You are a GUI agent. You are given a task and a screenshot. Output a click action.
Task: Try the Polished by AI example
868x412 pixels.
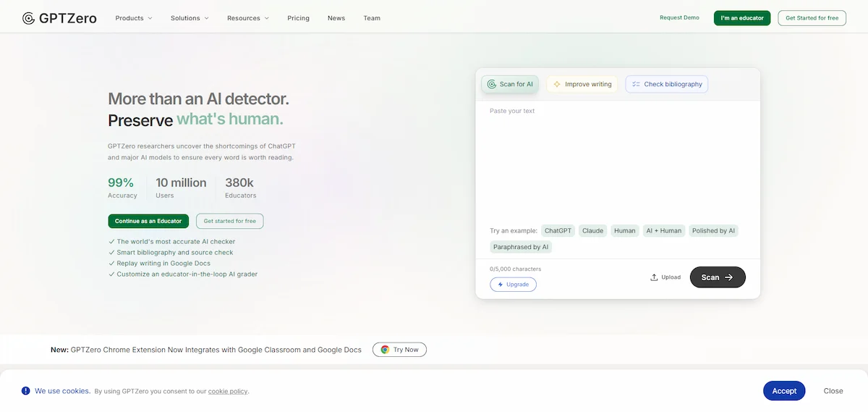tap(713, 231)
